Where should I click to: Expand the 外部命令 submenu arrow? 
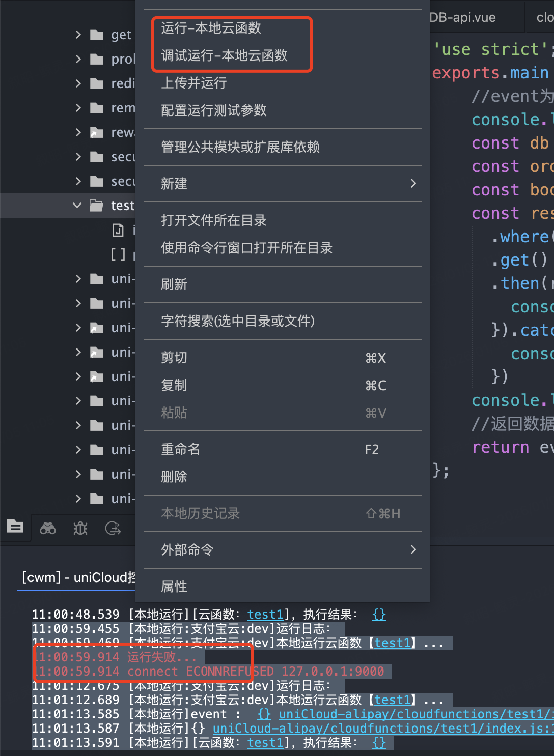click(413, 549)
